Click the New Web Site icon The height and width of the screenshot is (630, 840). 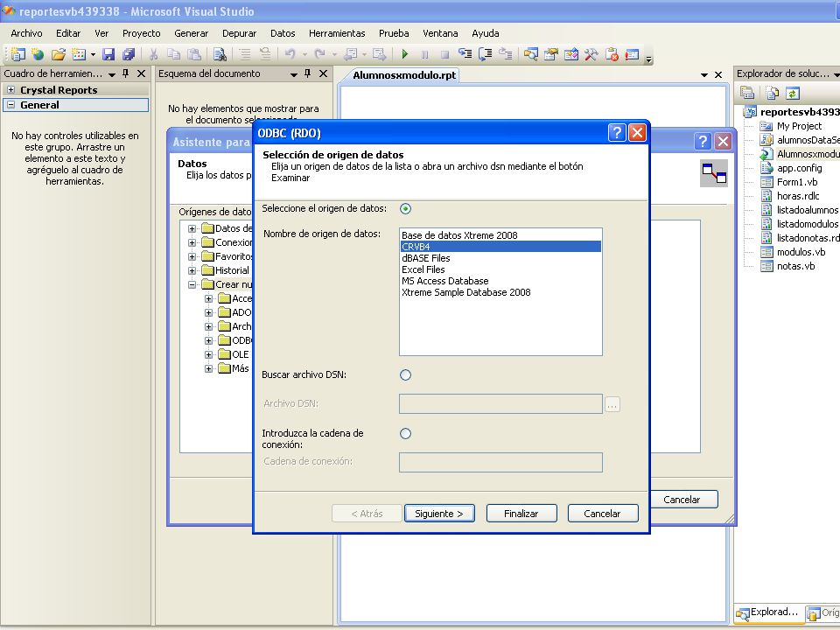tap(38, 54)
